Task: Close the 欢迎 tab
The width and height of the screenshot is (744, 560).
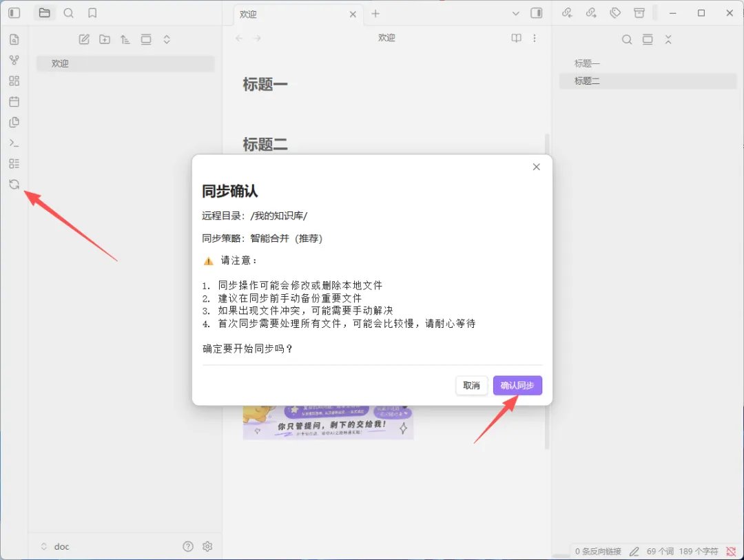Action: (x=353, y=14)
